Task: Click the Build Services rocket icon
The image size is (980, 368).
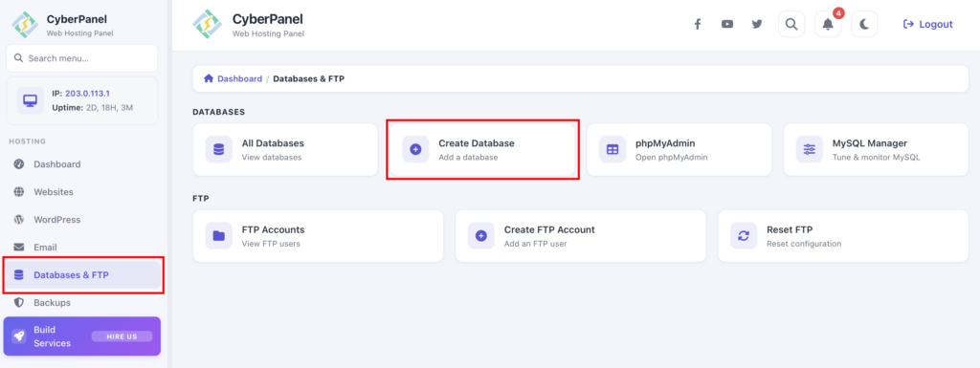Action: coord(19,336)
